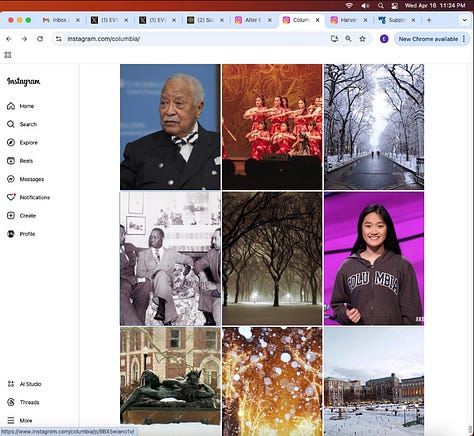Image resolution: width=474 pixels, height=436 pixels.
Task: Open post of snowy campus aerial view
Action: point(374,381)
